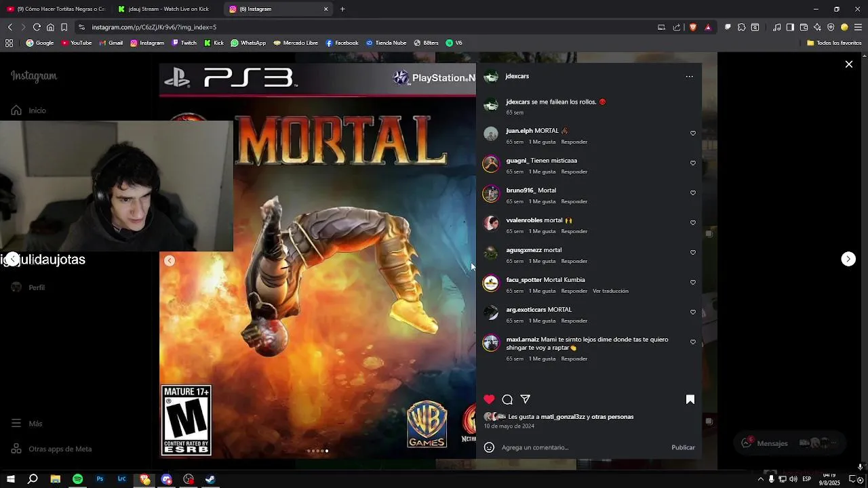The width and height of the screenshot is (868, 488).
Task: Open a new browser tab
Action: [x=342, y=9]
